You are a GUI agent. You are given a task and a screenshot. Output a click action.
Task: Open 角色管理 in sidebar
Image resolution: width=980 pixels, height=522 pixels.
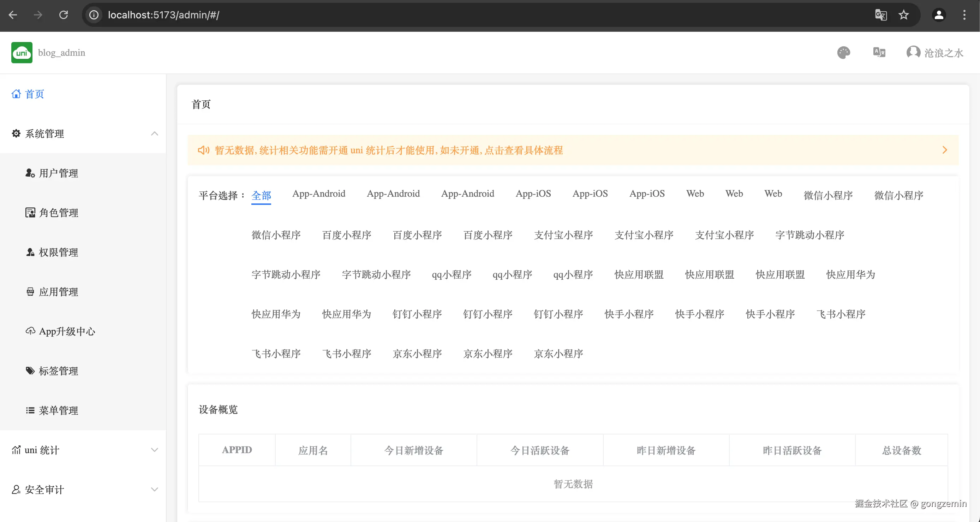(x=59, y=213)
